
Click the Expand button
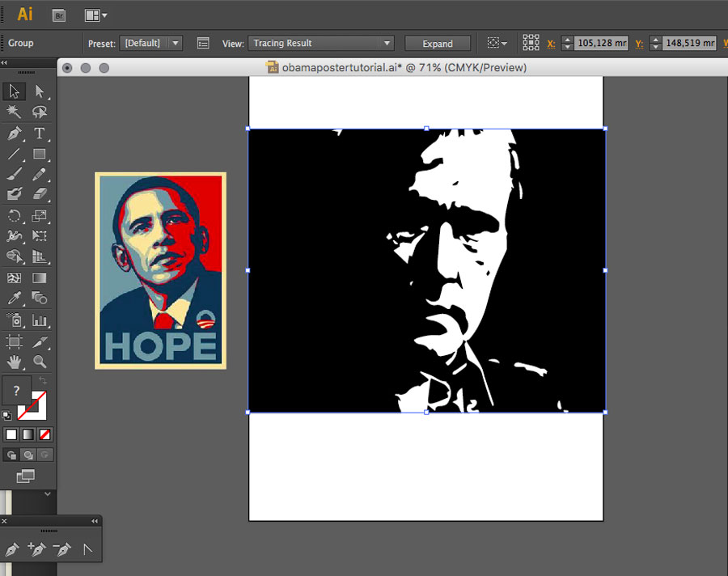[x=438, y=44]
